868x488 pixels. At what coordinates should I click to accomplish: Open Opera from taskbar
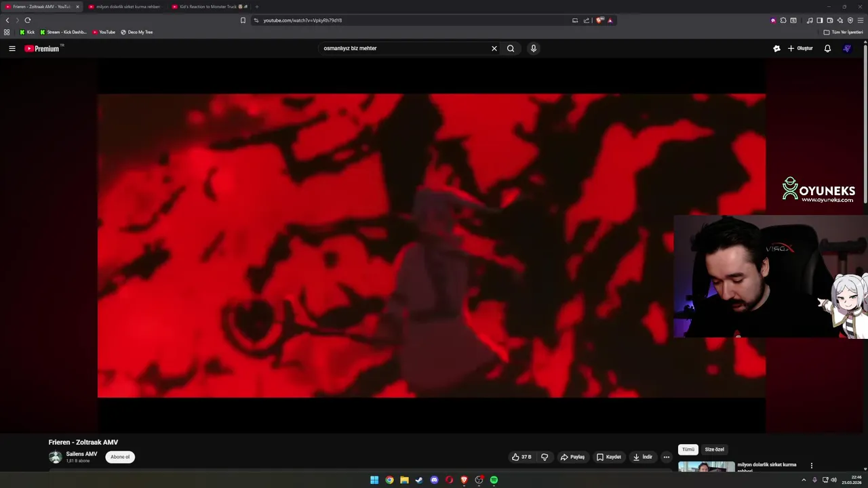[x=449, y=480]
